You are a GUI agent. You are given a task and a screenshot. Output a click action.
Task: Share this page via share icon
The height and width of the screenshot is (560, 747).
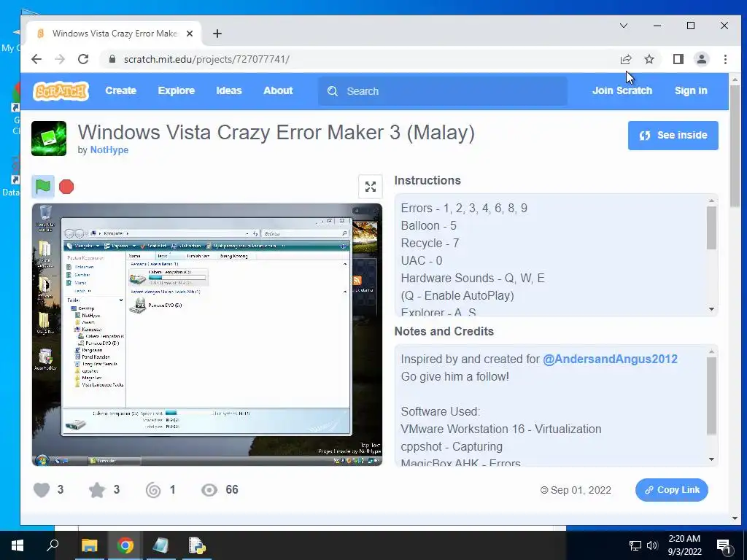[625, 59]
